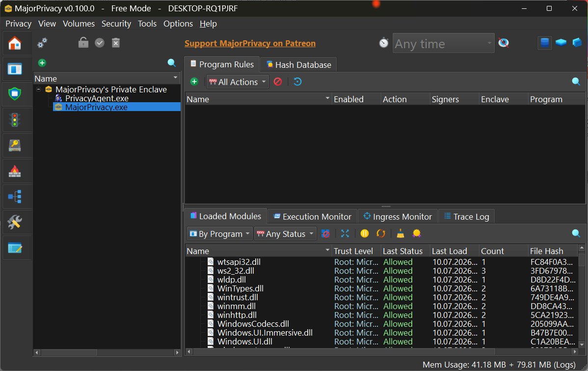The width and height of the screenshot is (588, 371).
Task: Click the flat blue layer view icon
Action: pos(561,42)
